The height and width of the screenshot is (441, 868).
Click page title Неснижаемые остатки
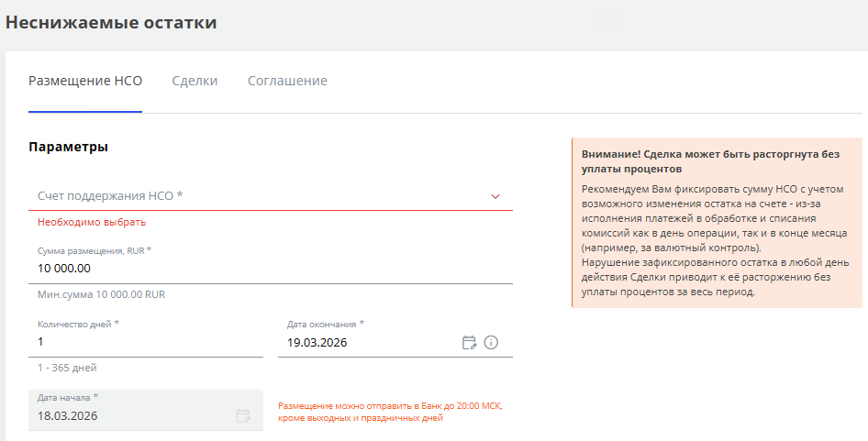point(111,23)
